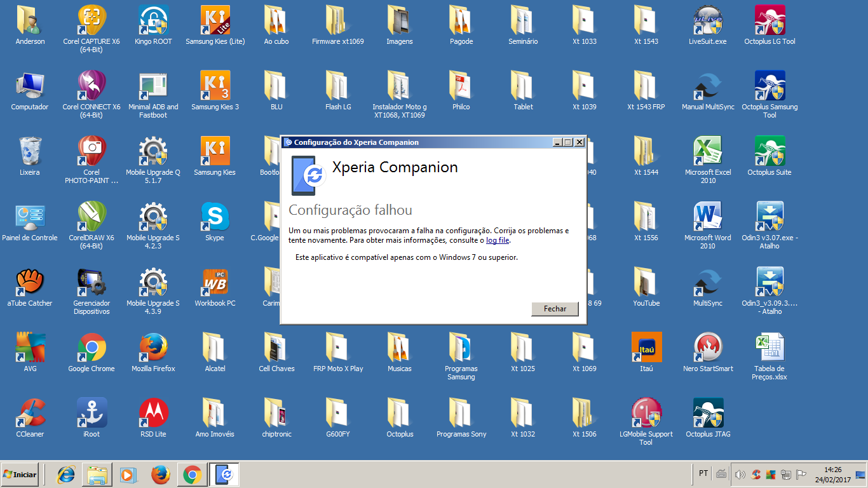868x488 pixels.
Task: Click the PT language indicator
Action: click(x=703, y=473)
